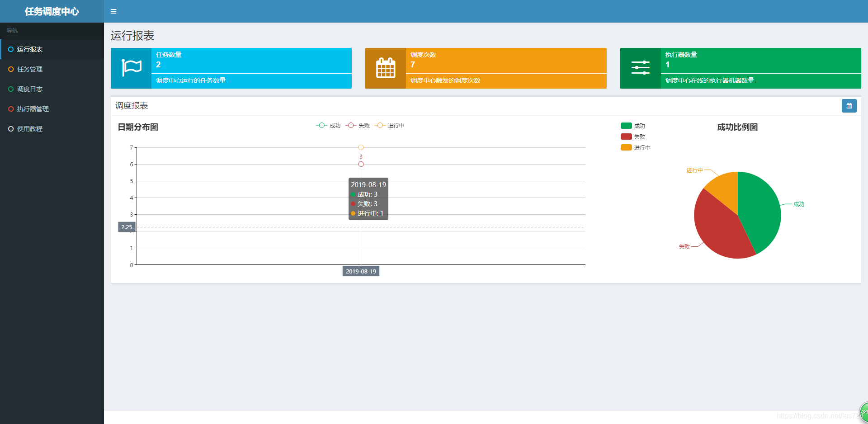Click the white circle icon beside 使用教程
Viewport: 868px width, 424px height.
11,129
